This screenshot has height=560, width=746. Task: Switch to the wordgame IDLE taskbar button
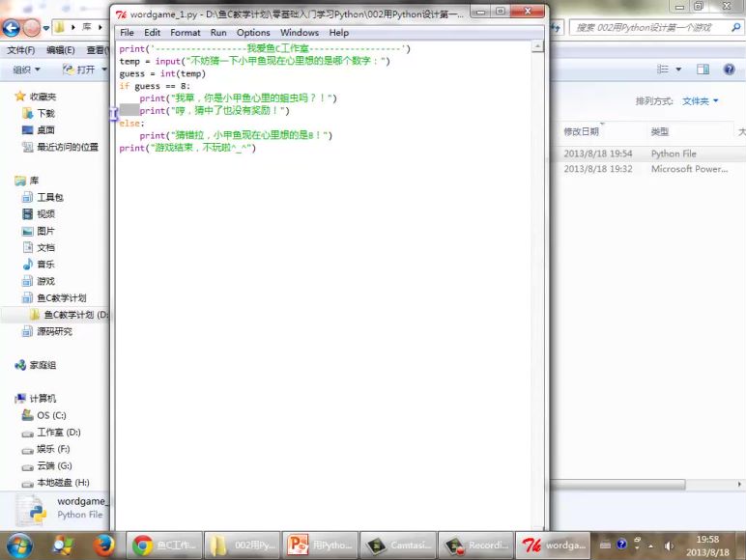pyautogui.click(x=554, y=546)
